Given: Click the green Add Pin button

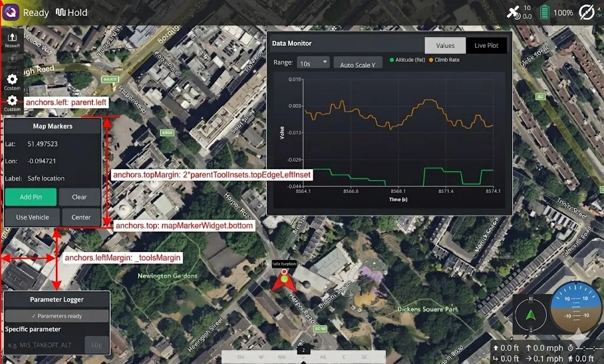Looking at the screenshot, I should point(31,197).
